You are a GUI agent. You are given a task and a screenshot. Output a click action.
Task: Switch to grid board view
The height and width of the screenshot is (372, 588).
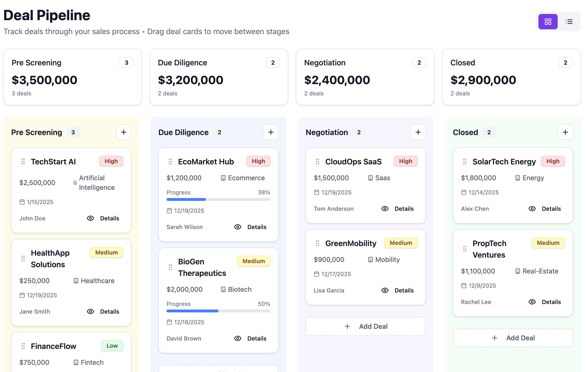[x=548, y=22]
